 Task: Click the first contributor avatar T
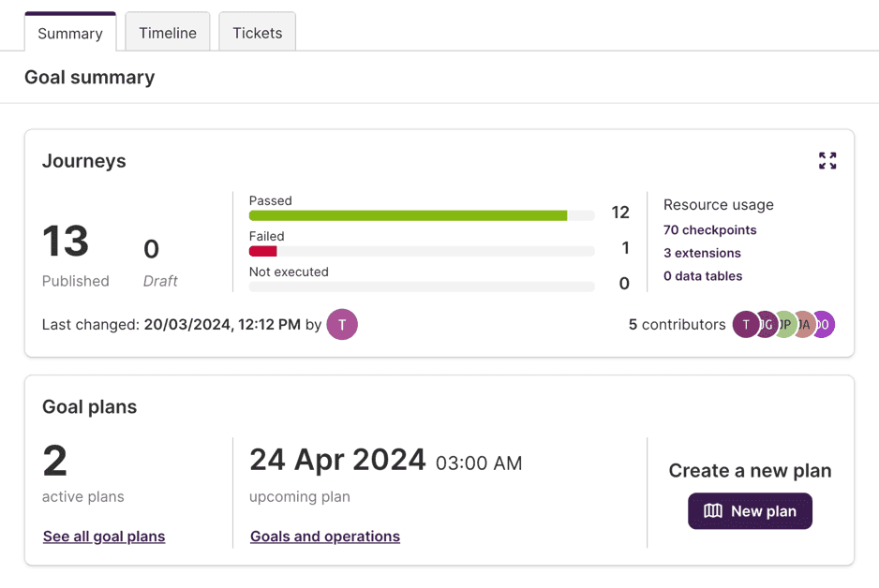[x=745, y=325]
